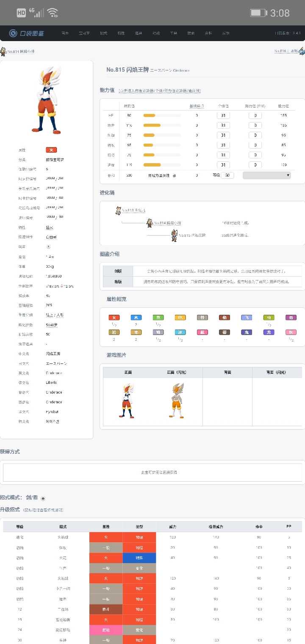Open the hidden ability link below 猛火
Image resolution: width=305 pixels, height=644 pixels.
50,237
